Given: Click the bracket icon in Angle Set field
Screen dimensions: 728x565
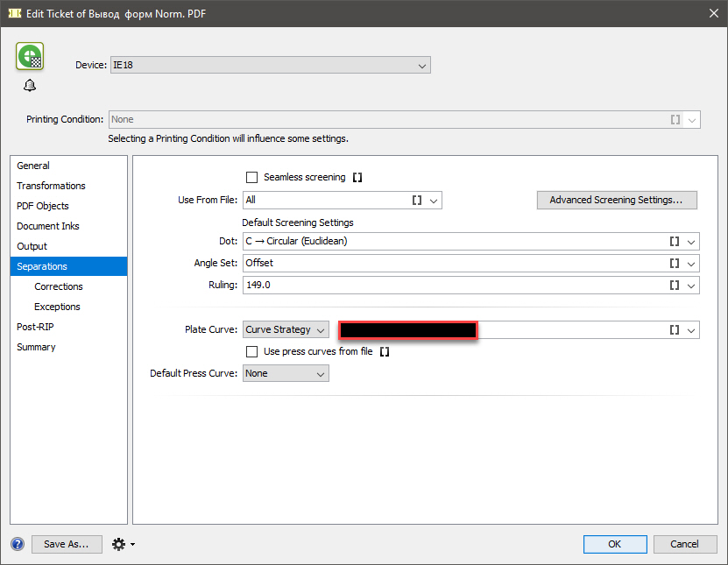Looking at the screenshot, I should [x=675, y=264].
